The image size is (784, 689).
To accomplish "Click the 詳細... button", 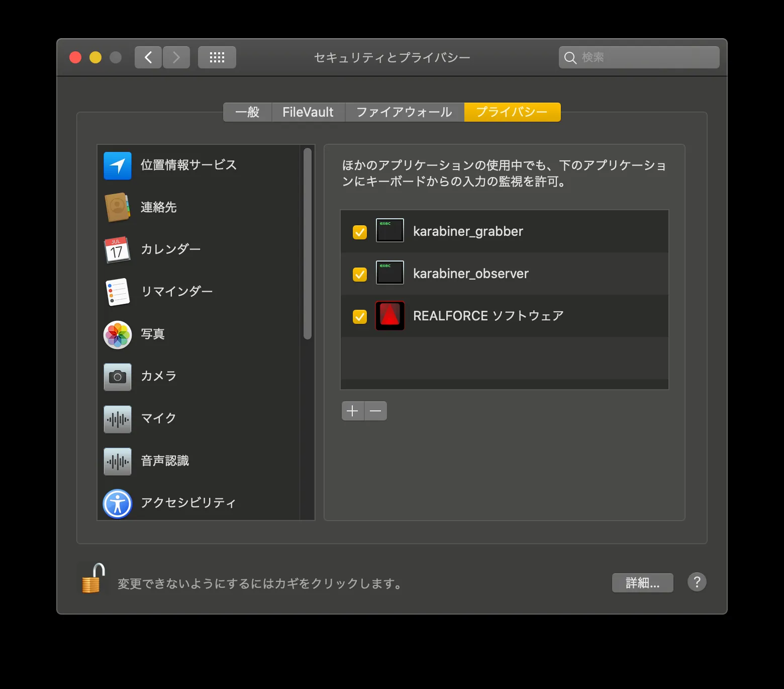I will tap(642, 583).
